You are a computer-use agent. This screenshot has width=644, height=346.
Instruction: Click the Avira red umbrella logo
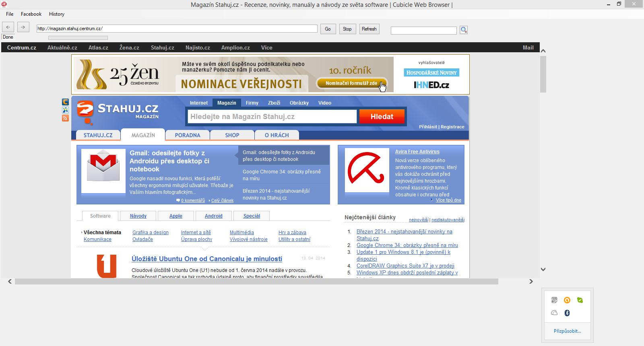pos(367,171)
